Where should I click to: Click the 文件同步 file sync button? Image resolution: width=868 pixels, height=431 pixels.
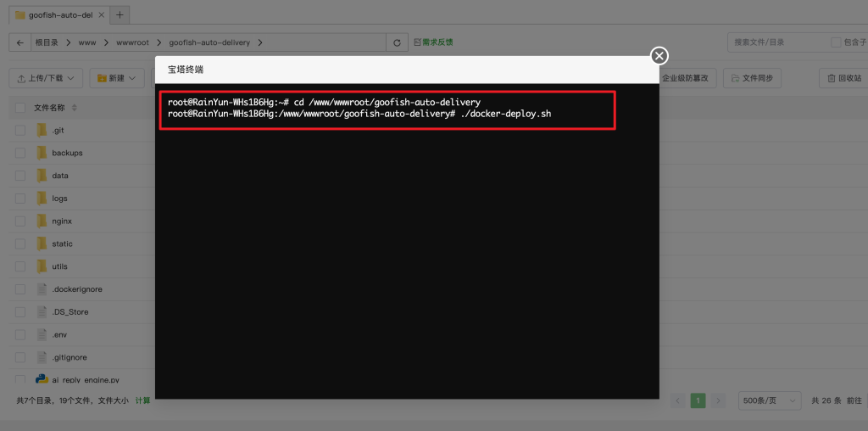coord(752,78)
